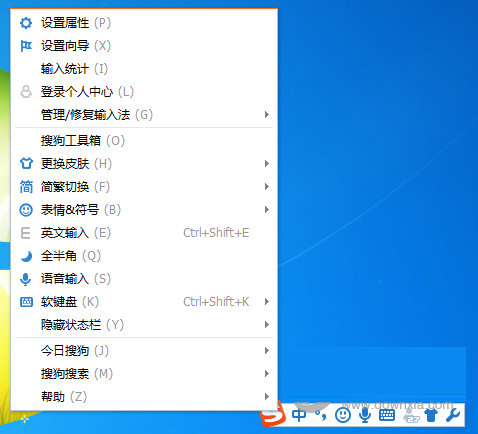Image resolution: width=478 pixels, height=434 pixels.
Task: Click the microphone icon beside 语音输入 in the menu
Action: tap(26, 279)
